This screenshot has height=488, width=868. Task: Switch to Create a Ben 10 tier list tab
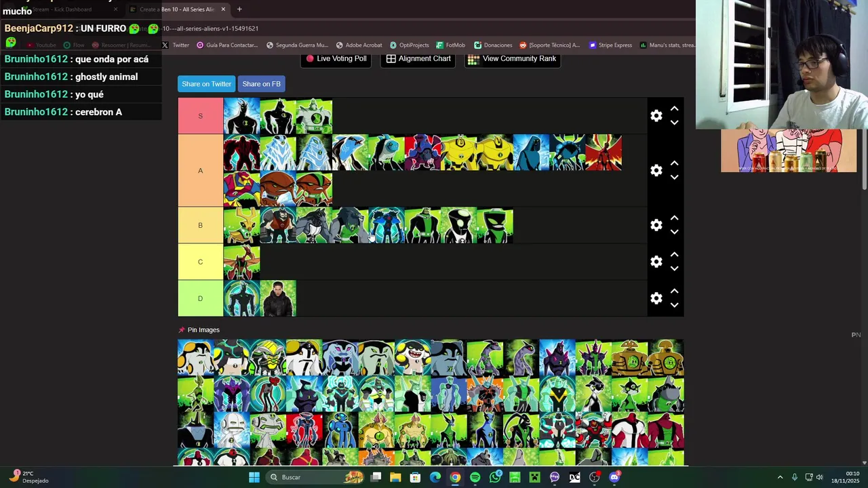click(178, 9)
